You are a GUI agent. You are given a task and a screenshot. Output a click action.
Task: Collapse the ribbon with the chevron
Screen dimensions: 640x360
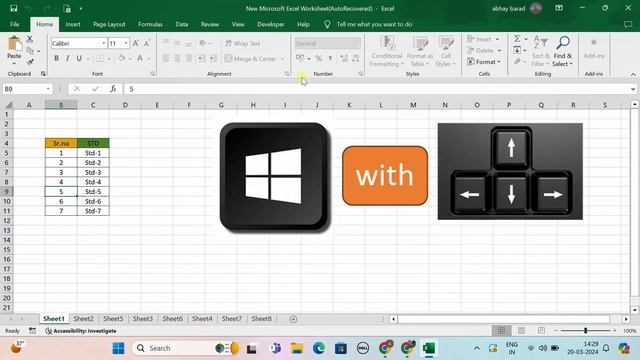(x=633, y=74)
